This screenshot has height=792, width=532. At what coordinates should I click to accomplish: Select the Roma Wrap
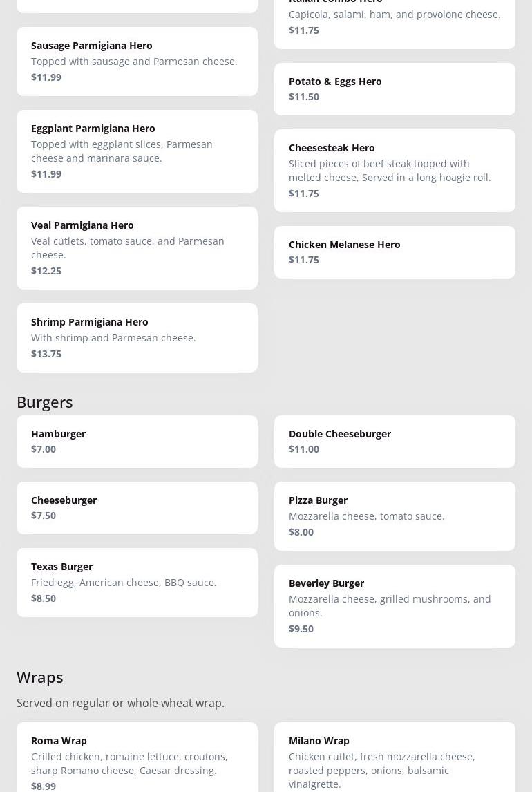pyautogui.click(x=137, y=757)
